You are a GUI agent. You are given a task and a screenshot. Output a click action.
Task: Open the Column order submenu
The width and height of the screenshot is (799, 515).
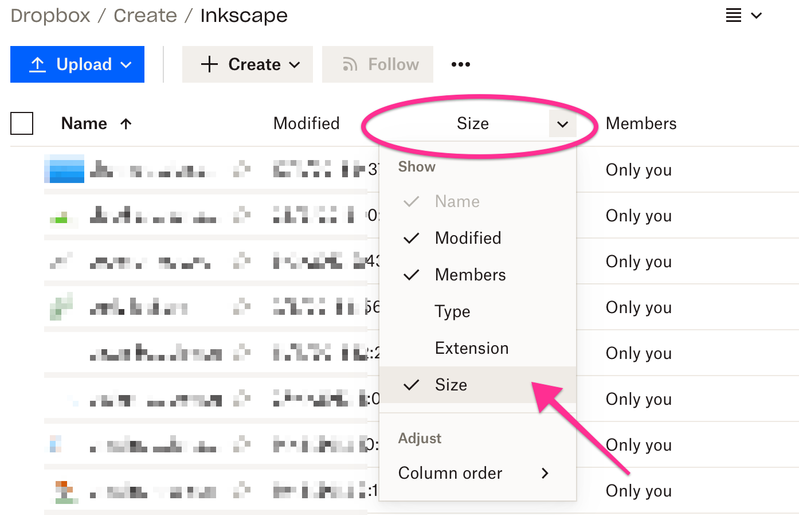pos(474,473)
